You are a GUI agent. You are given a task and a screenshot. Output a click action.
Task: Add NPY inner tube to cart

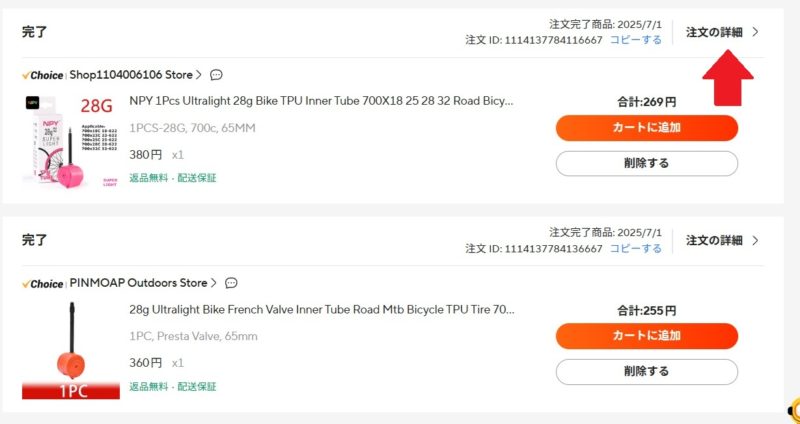[x=646, y=128]
